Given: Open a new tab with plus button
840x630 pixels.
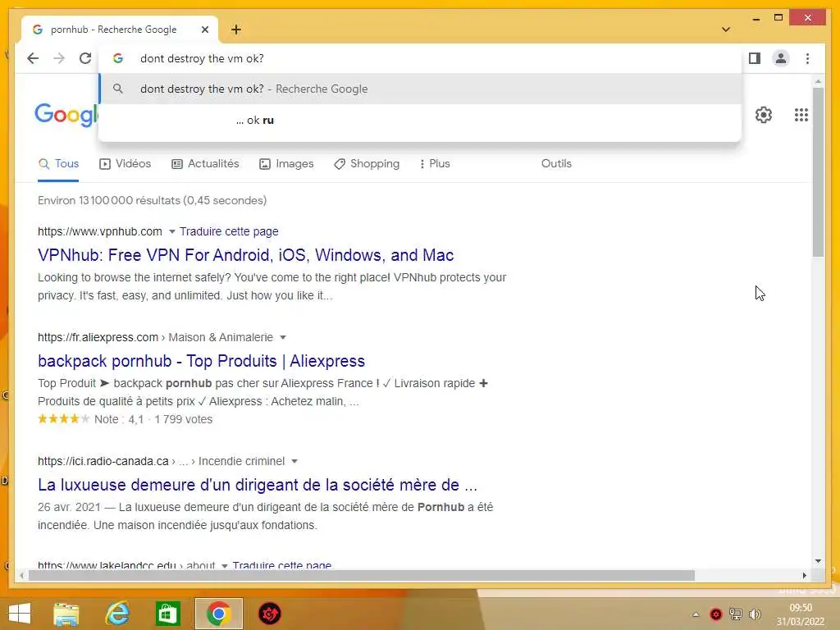Looking at the screenshot, I should tap(236, 30).
